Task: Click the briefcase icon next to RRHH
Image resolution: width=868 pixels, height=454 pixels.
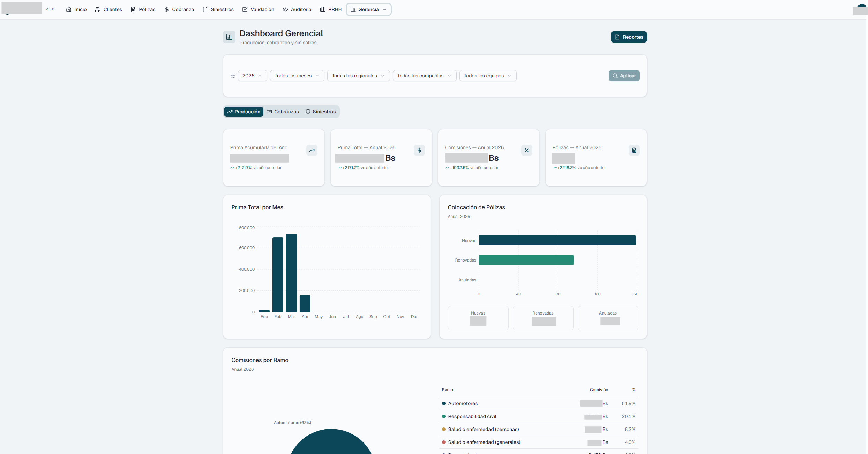Action: pyautogui.click(x=322, y=9)
